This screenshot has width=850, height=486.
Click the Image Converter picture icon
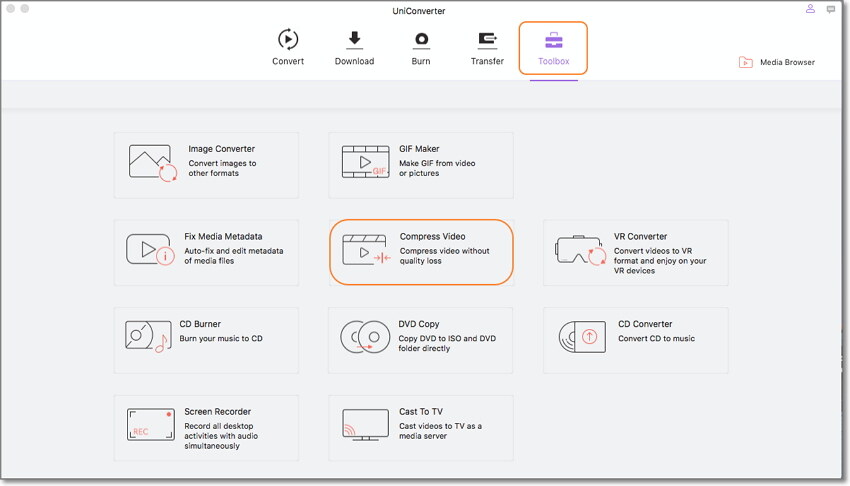(x=152, y=163)
